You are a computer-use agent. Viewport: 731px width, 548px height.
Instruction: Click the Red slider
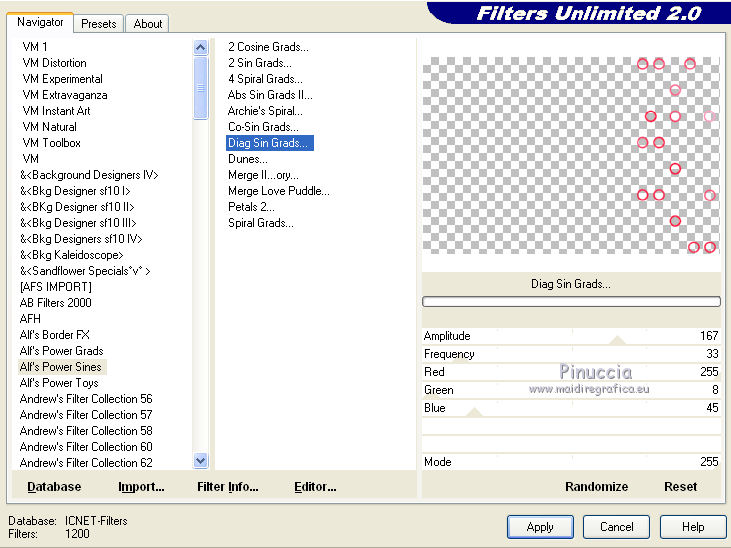pos(571,372)
